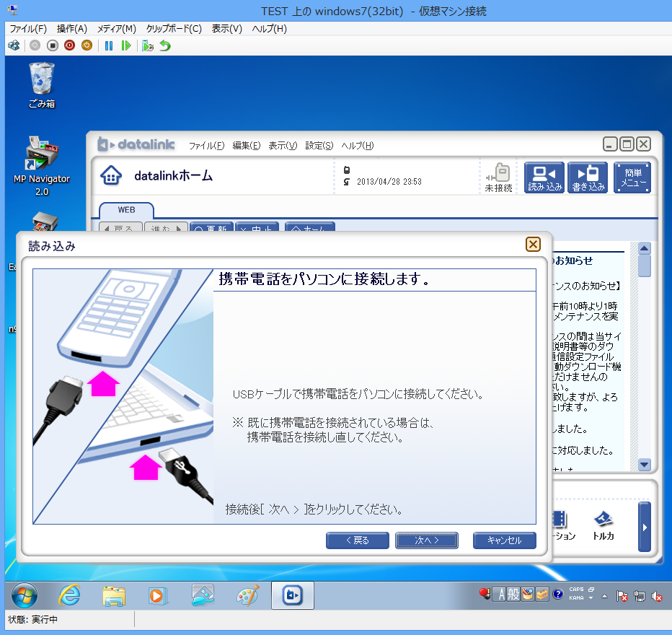Maximize the datalink window

[x=627, y=144]
